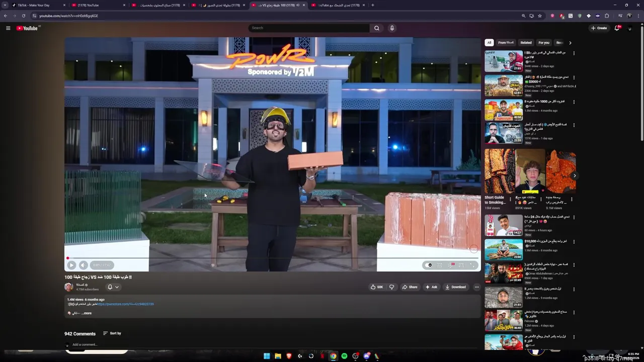This screenshot has height=362, width=644.
Task: Open the Chrome three-dot menu
Action: tap(638, 16)
